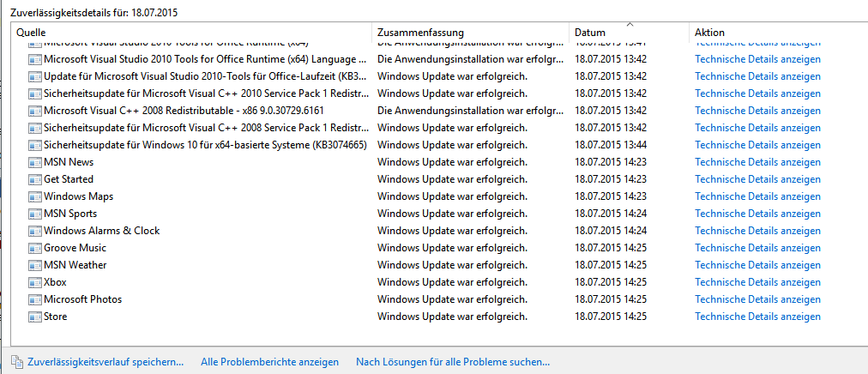Show technical details for Get Started
Image resolution: width=868 pixels, height=374 pixels.
point(758,179)
